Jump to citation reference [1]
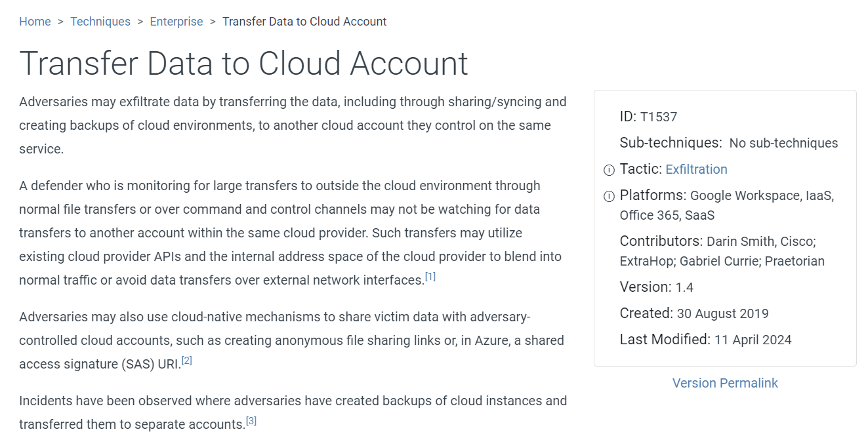Image resolution: width=868 pixels, height=440 pixels. (430, 277)
